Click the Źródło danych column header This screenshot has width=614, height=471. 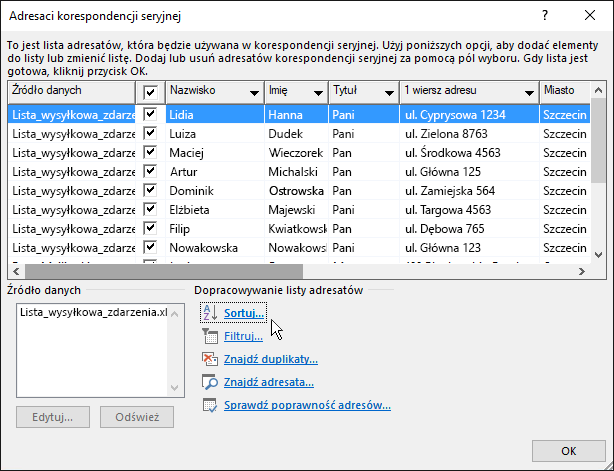click(71, 92)
